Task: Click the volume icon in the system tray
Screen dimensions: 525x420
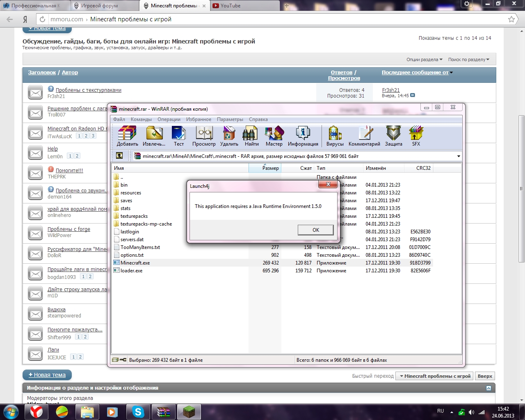Action: [x=471, y=412]
